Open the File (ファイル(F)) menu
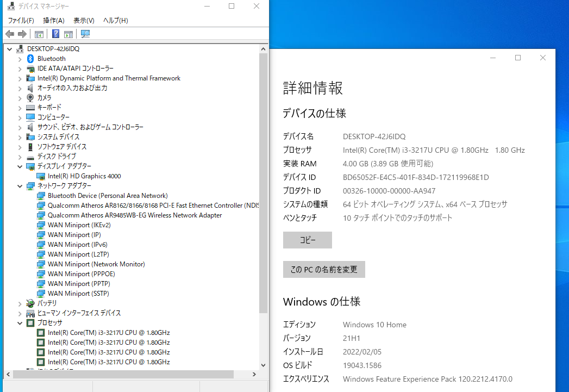 (21, 20)
